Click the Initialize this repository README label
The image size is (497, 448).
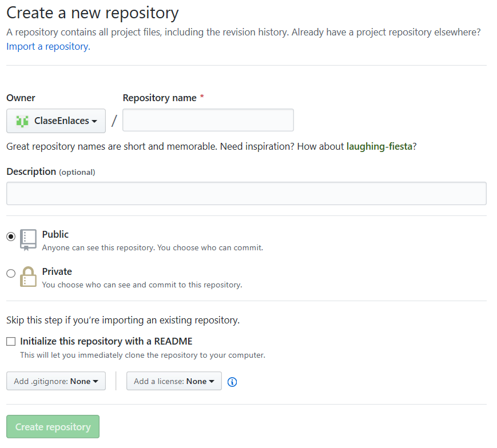pos(106,341)
